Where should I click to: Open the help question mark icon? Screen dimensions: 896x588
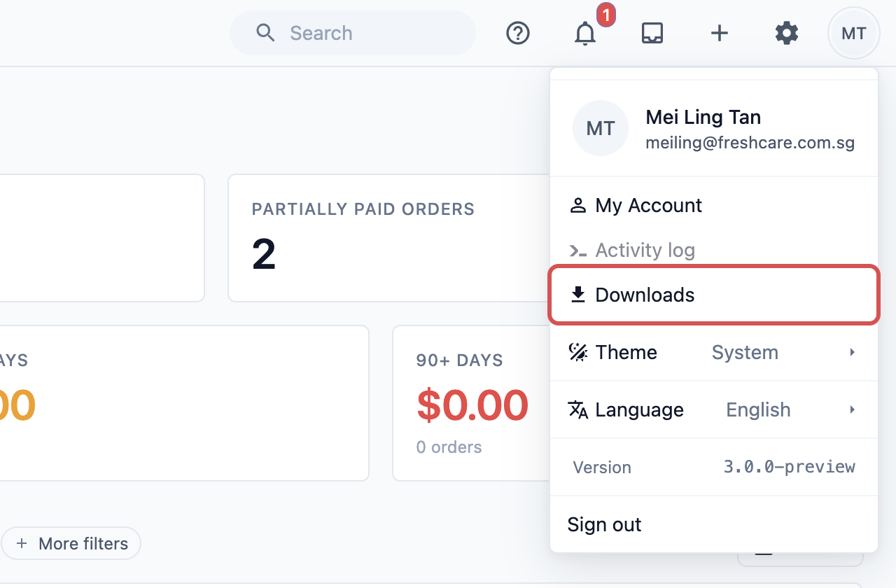(x=518, y=33)
